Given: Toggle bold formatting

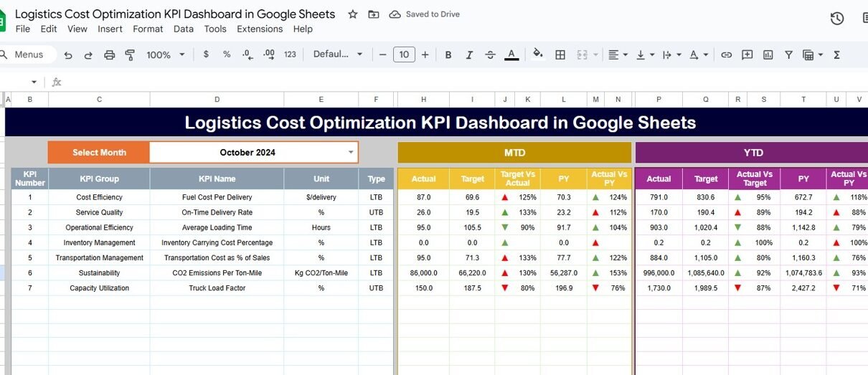Looking at the screenshot, I should point(448,55).
